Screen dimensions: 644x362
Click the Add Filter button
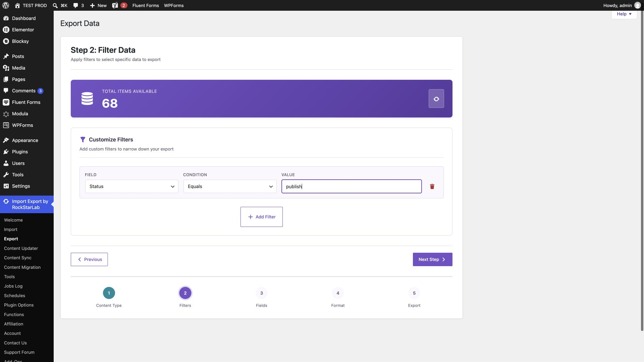click(x=262, y=217)
